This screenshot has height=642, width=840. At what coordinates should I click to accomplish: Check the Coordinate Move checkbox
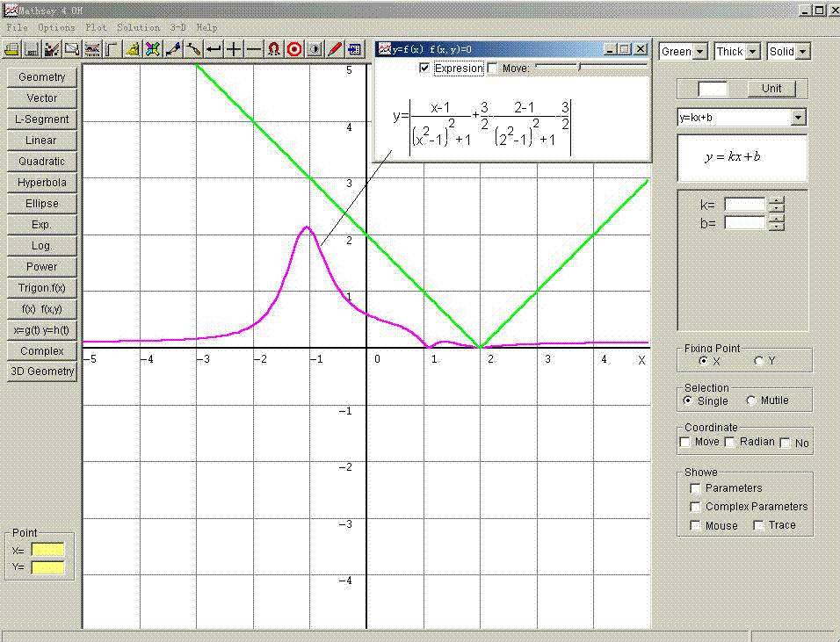[x=684, y=443]
